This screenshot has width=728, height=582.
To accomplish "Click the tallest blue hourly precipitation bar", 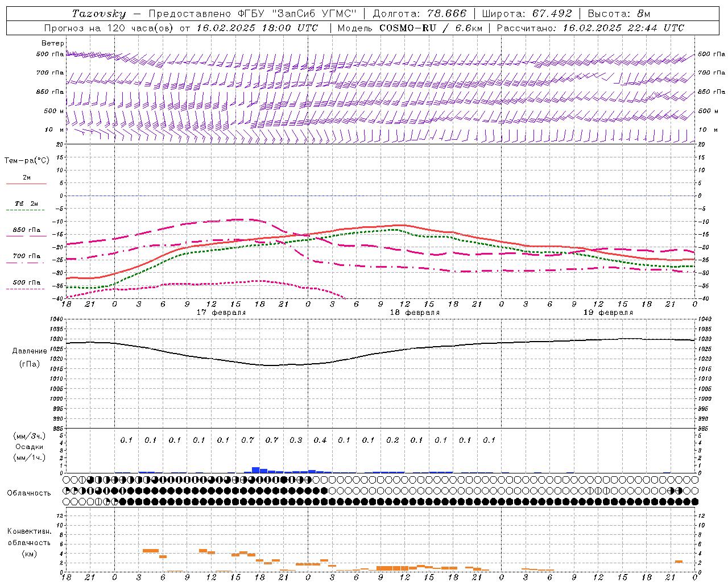I will tap(255, 470).
